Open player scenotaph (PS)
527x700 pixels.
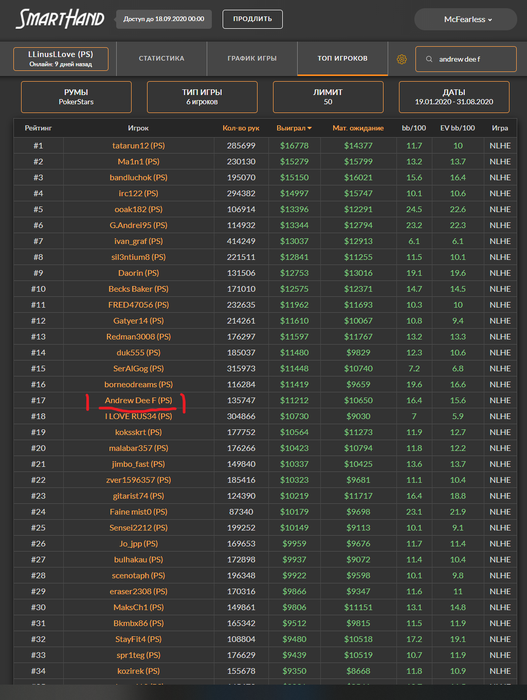pyautogui.click(x=138, y=575)
